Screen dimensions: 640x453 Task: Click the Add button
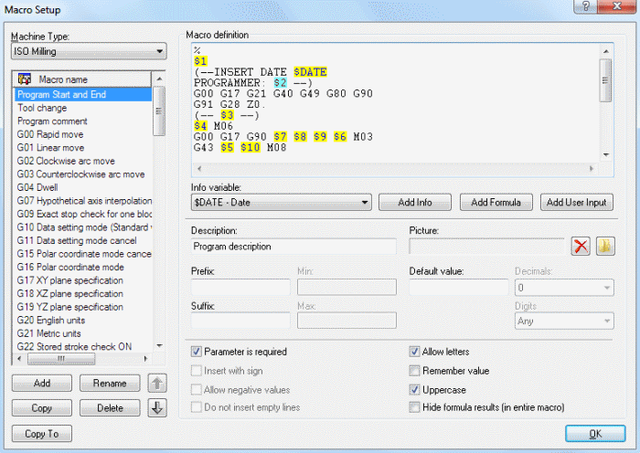pyautogui.click(x=42, y=383)
